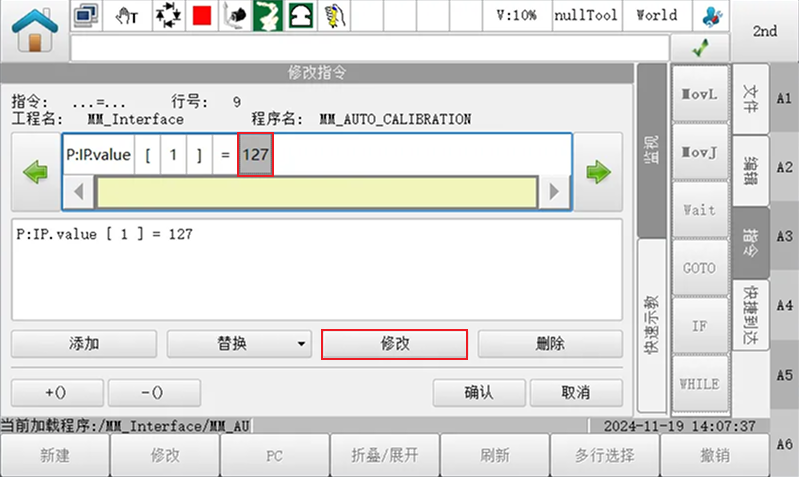Insert a MovL instruction

[700, 94]
